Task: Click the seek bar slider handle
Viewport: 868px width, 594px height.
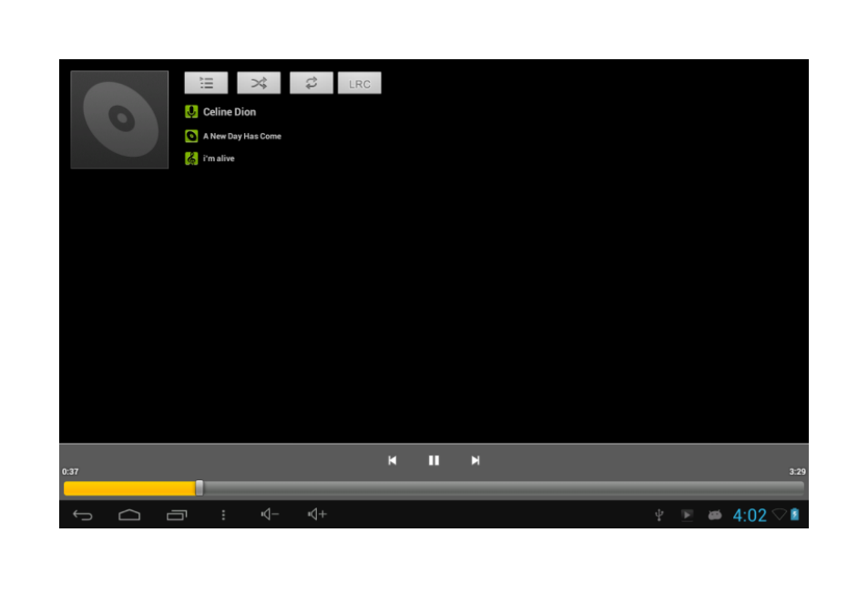Action: pos(199,487)
